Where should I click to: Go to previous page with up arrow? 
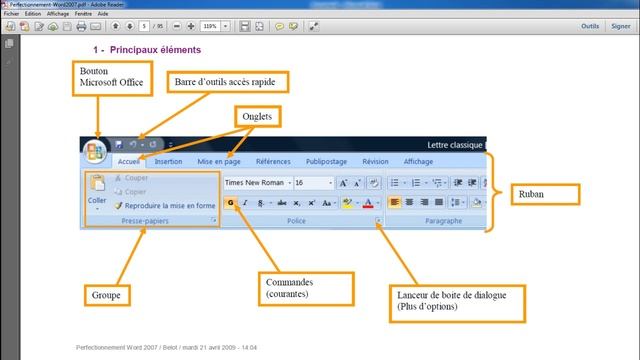click(x=116, y=26)
